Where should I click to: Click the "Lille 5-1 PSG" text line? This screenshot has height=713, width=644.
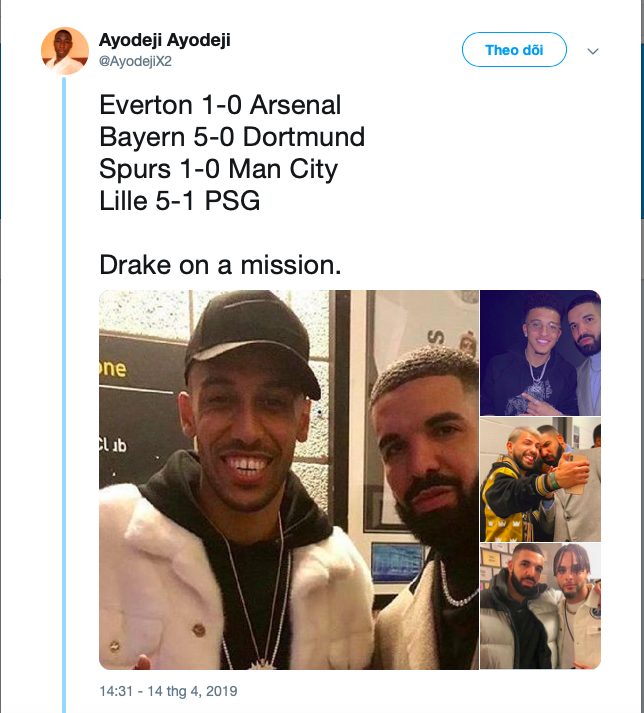point(180,200)
